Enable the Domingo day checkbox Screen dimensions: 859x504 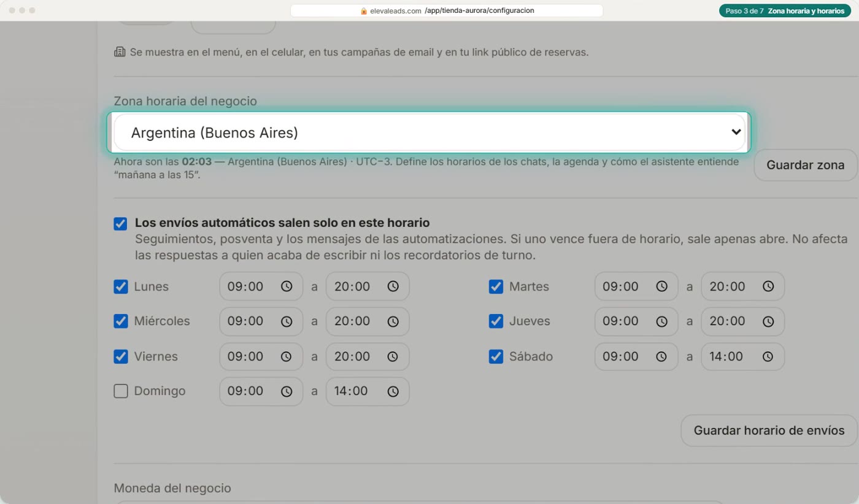click(x=120, y=391)
